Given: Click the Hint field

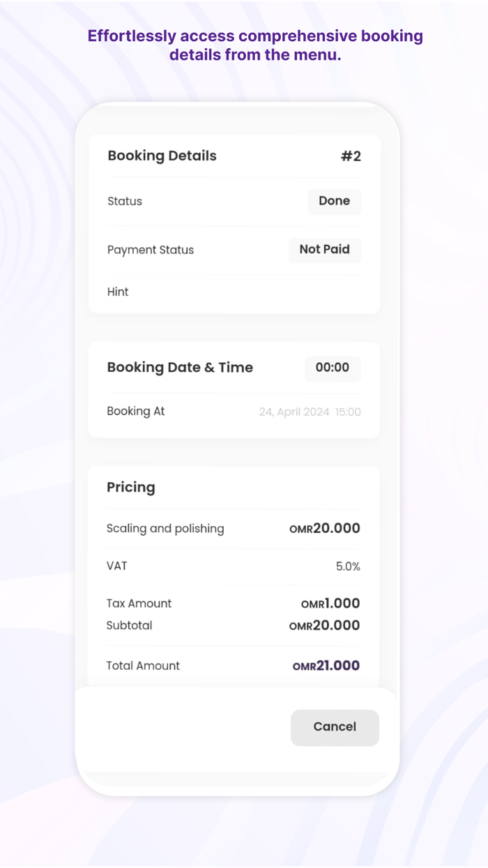Looking at the screenshot, I should pyautogui.click(x=118, y=292).
